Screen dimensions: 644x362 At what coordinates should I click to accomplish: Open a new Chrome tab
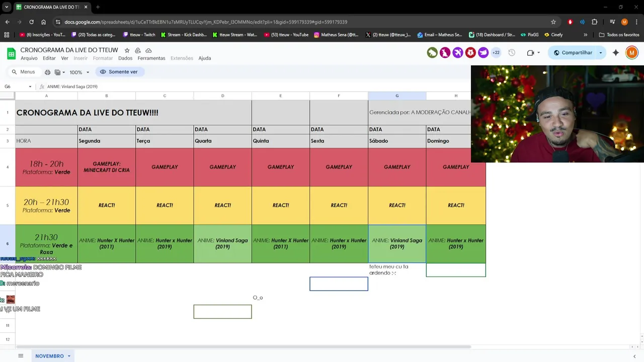click(98, 7)
